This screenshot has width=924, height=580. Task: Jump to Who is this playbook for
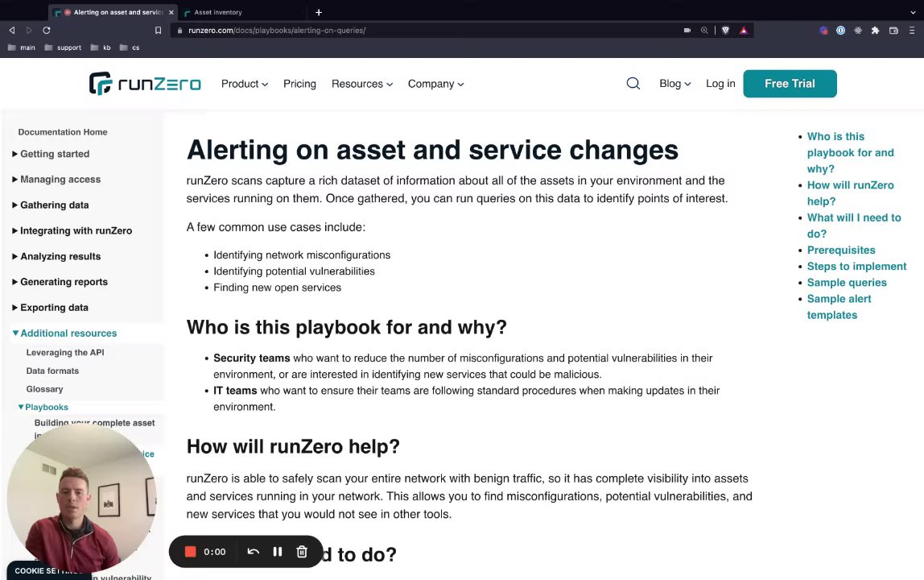[x=850, y=153]
